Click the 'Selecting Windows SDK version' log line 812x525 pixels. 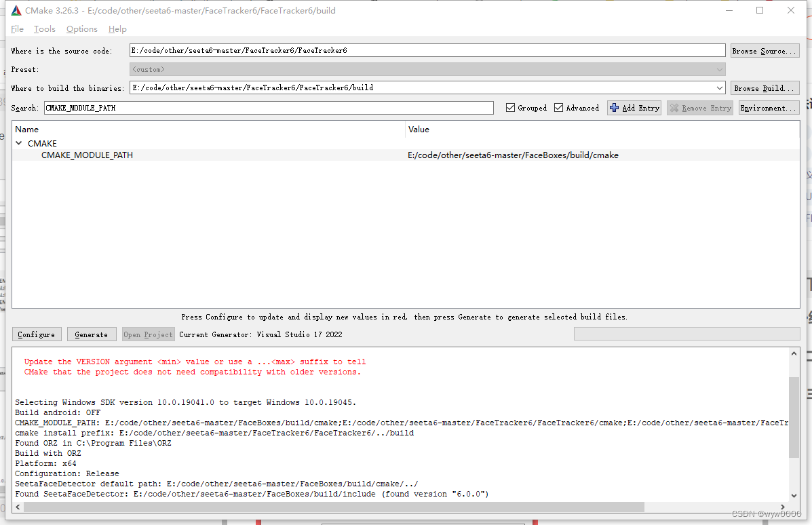coord(185,402)
